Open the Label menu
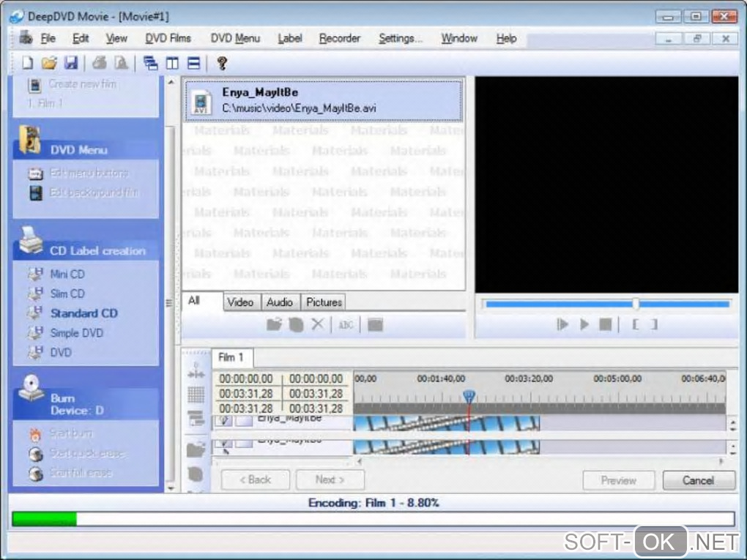Viewport: 747px width, 560px height. pos(290,38)
